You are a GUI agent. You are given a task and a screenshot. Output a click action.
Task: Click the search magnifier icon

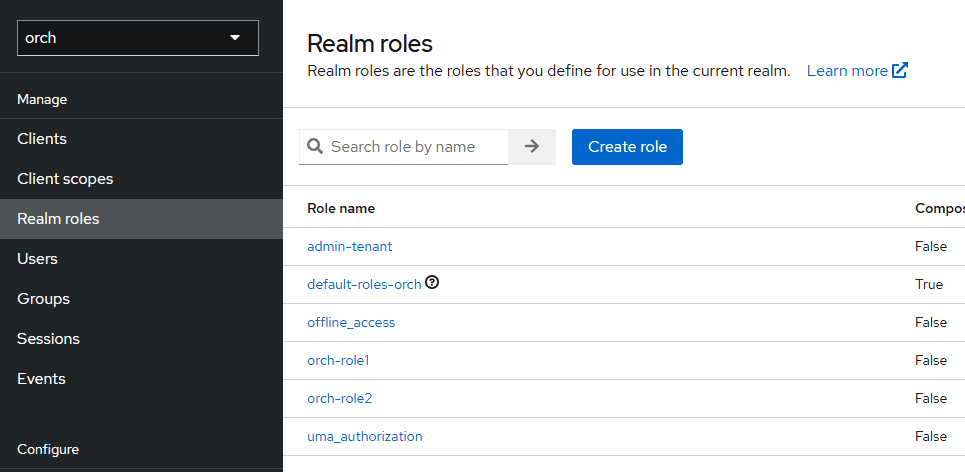pyautogui.click(x=315, y=147)
